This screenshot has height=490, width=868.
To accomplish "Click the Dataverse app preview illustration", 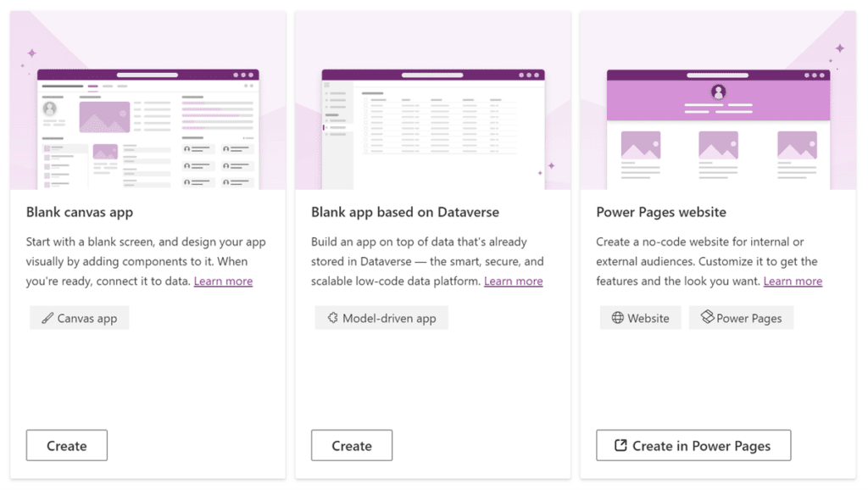I will (433, 100).
